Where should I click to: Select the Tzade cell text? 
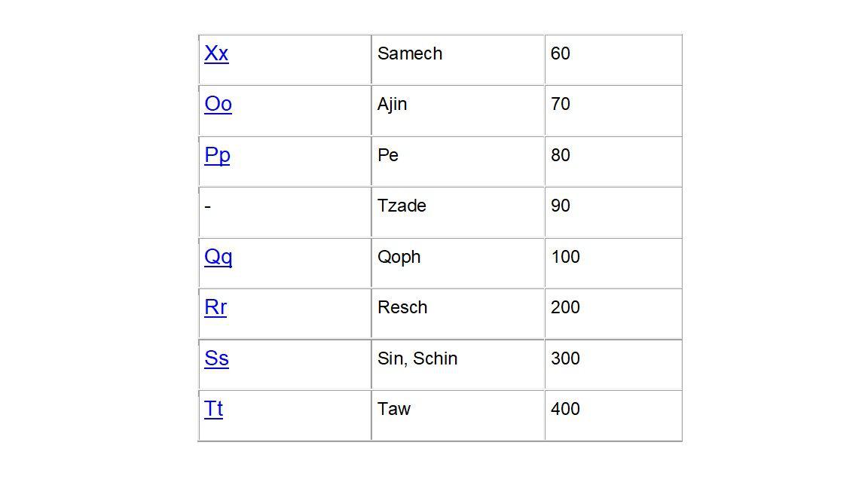[402, 206]
